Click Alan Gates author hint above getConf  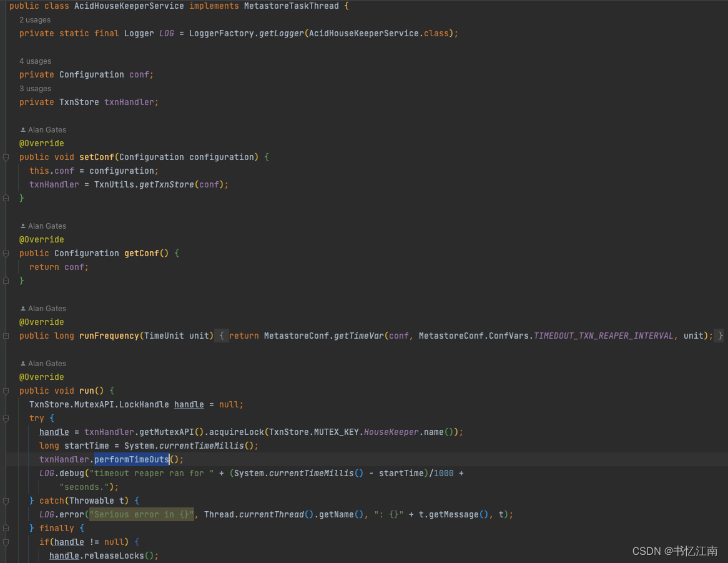[47, 226]
